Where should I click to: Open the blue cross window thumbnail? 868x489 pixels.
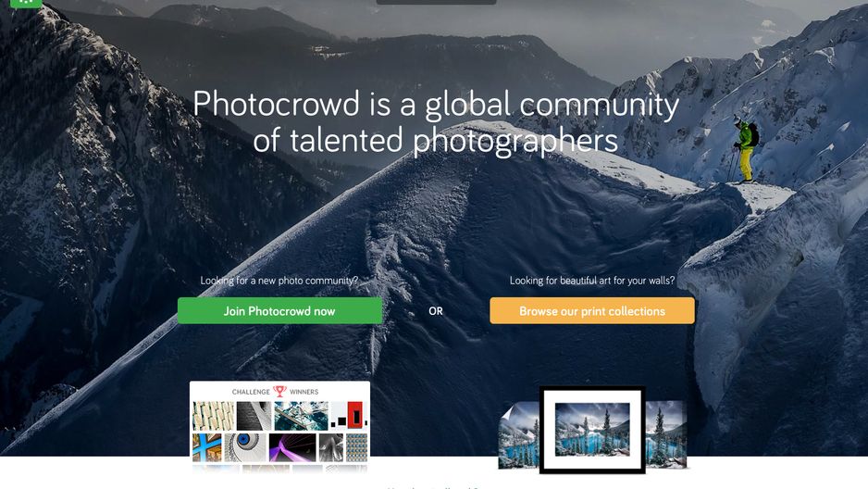tap(207, 447)
